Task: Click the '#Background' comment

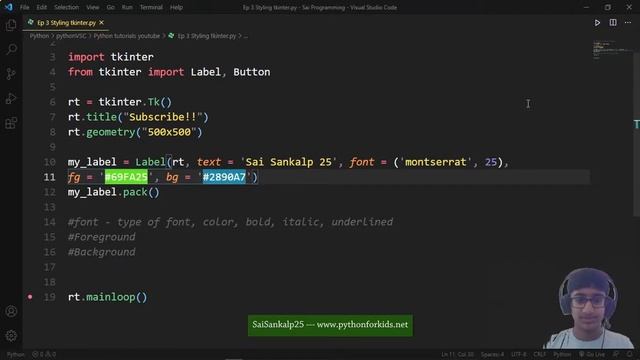Action: point(102,252)
